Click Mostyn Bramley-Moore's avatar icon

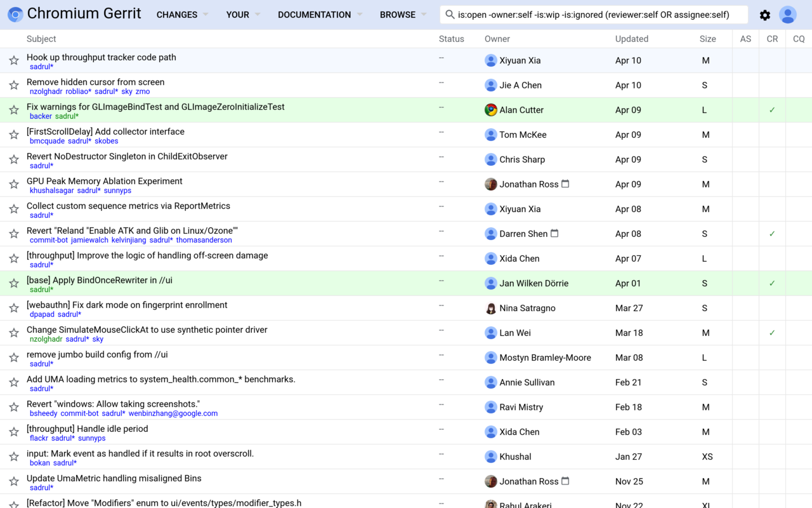(x=490, y=358)
